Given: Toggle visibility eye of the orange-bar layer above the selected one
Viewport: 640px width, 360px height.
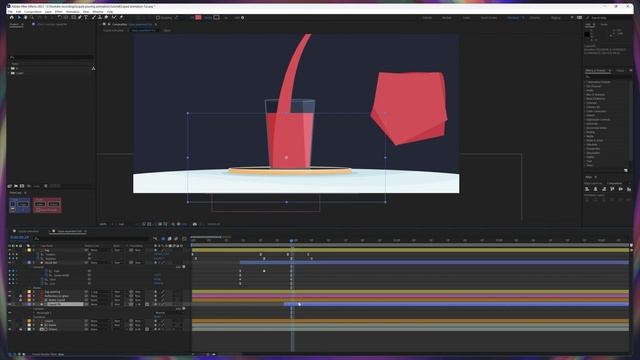Looking at the screenshot, I should tap(10, 300).
